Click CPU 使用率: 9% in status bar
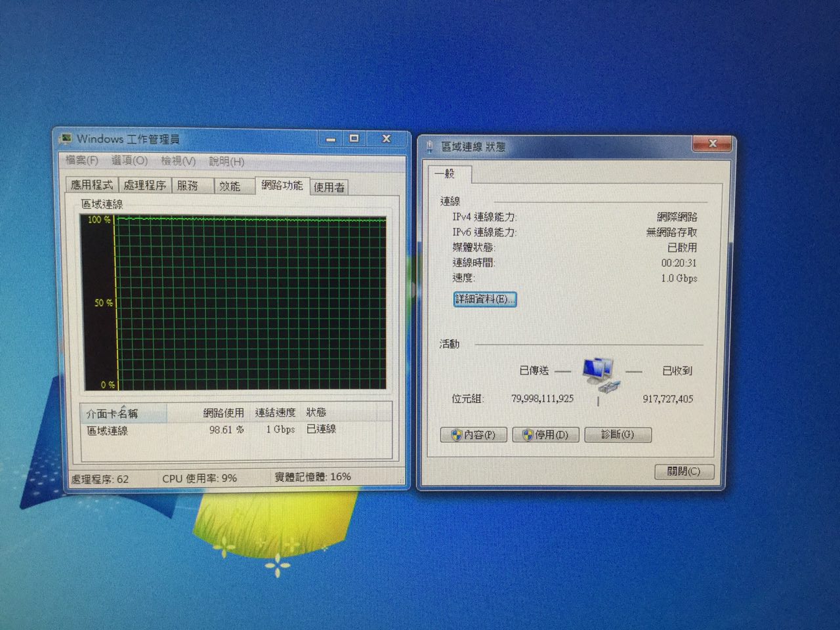This screenshot has height=630, width=840. coord(199,478)
